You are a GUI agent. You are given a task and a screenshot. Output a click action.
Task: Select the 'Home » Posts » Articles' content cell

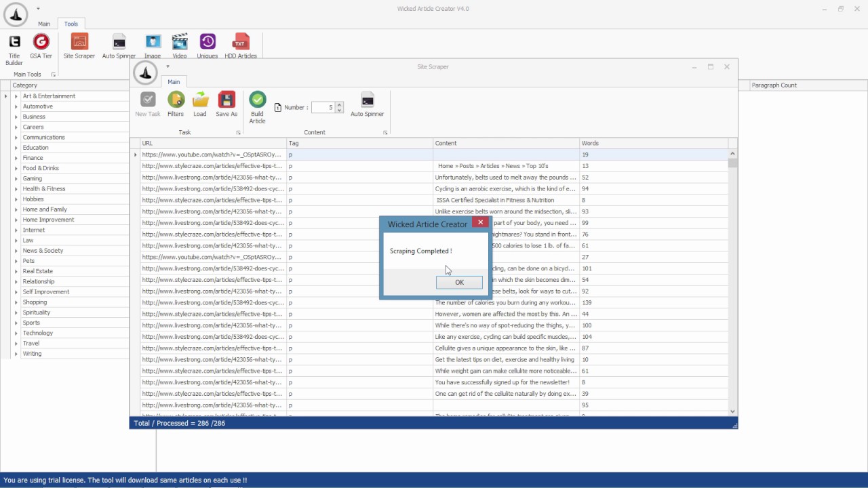[506, 166]
